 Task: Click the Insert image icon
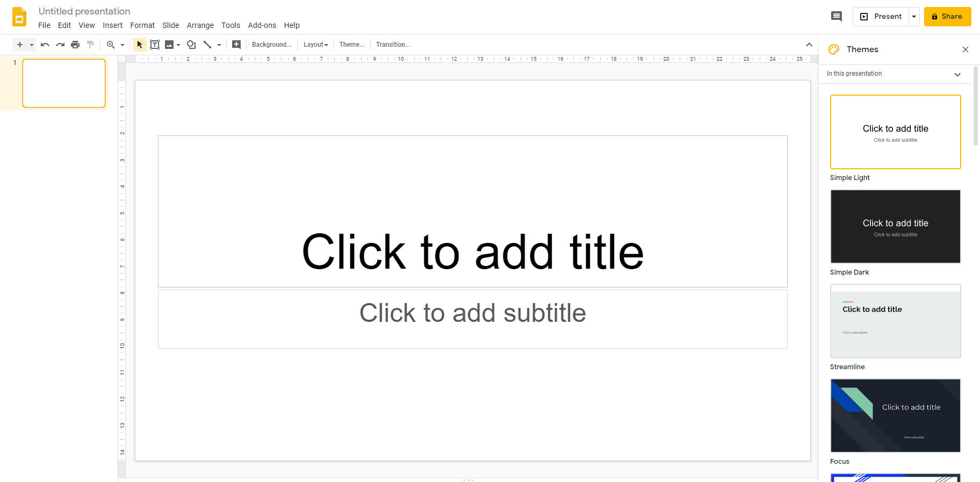click(x=169, y=45)
